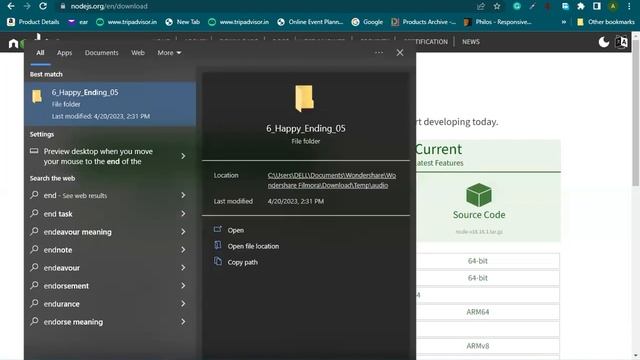Click the address bar URL nodejs.org/en/download
Screen dimensions: 640x360
pos(109,6)
